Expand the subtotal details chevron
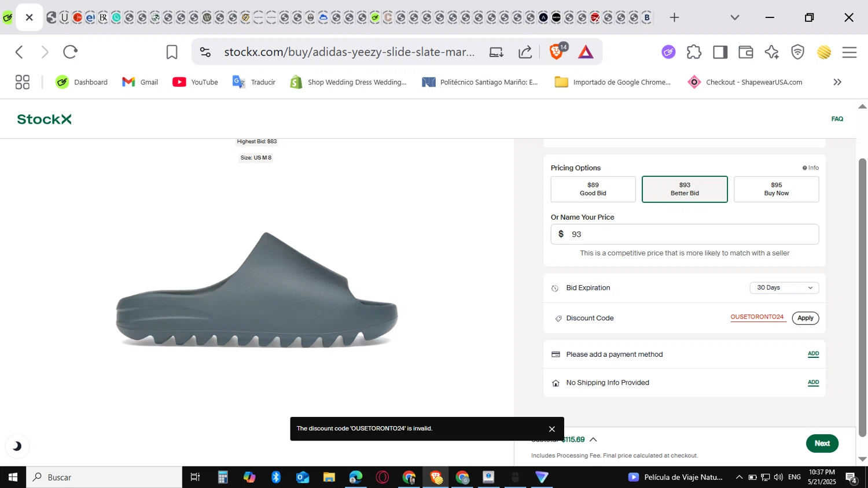 pos(593,439)
